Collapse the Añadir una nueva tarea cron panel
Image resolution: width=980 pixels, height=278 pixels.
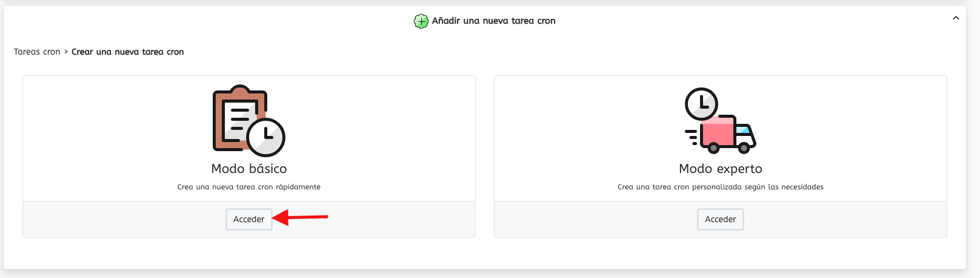point(956,18)
